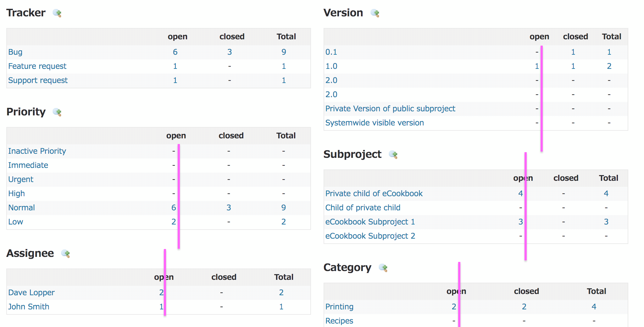Open eCookbook Subproject 1

(370, 222)
